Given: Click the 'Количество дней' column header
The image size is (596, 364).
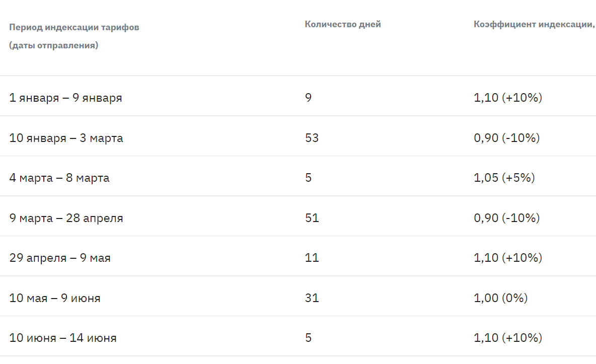Looking at the screenshot, I should 343,25.
